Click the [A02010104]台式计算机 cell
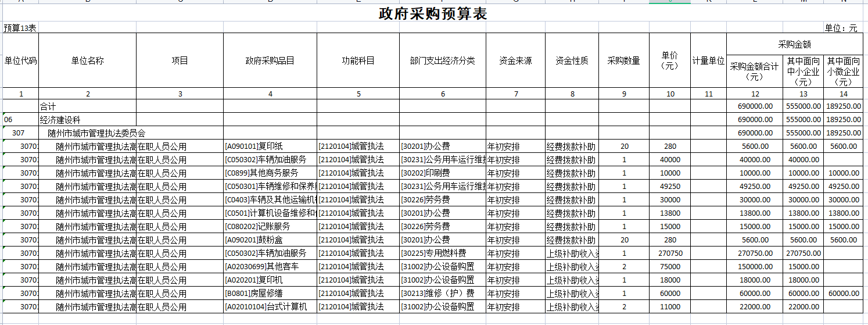 (270, 307)
